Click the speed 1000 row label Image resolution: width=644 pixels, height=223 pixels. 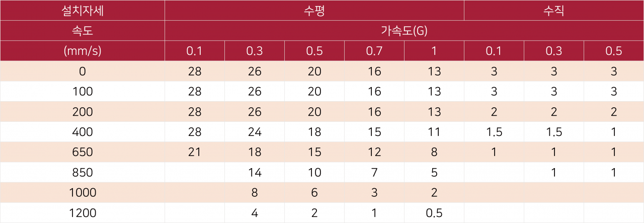click(x=82, y=192)
